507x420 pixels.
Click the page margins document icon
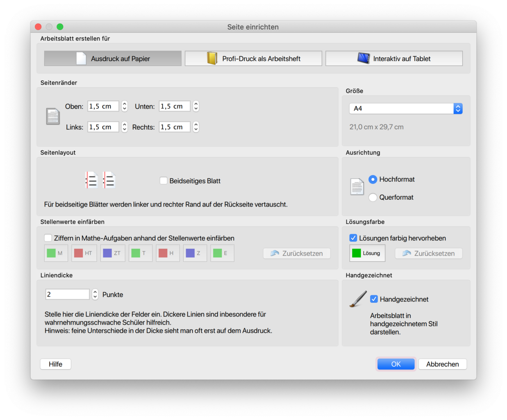[53, 116]
